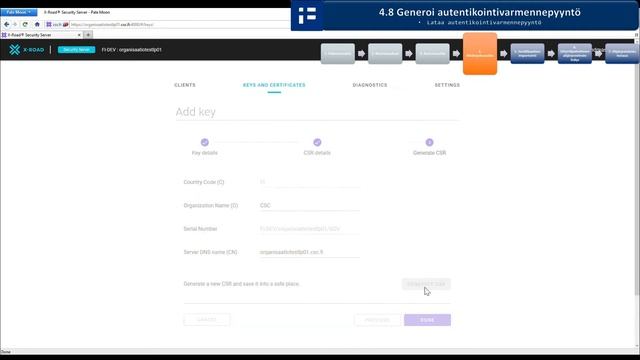The image size is (640, 360).
Task: Click the Serial Number field
Action: point(310,229)
